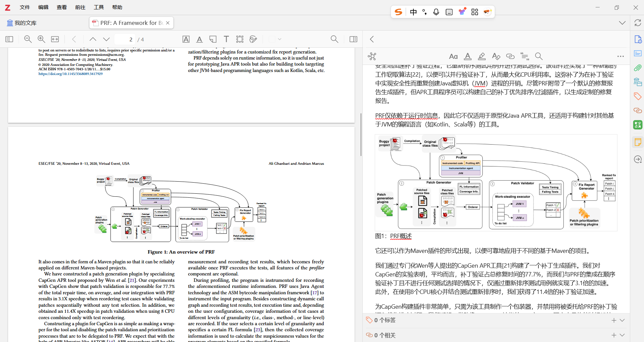The width and height of the screenshot is (644, 342).
Task: Insert citation in the note
Action: (x=524, y=56)
